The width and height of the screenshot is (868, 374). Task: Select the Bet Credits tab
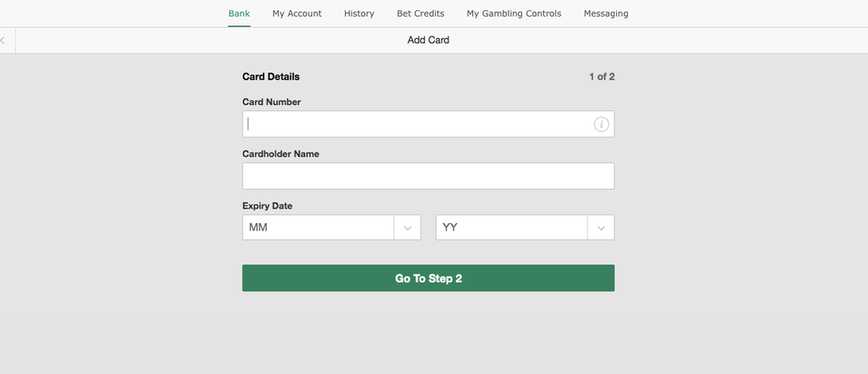[x=420, y=14]
